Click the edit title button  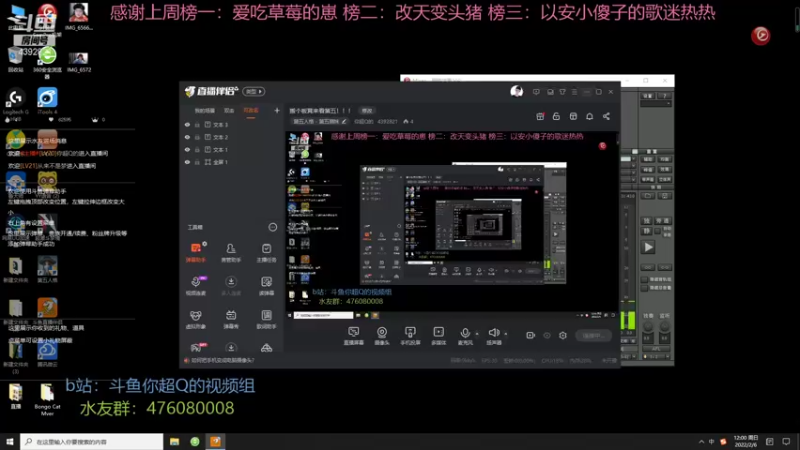[367, 111]
